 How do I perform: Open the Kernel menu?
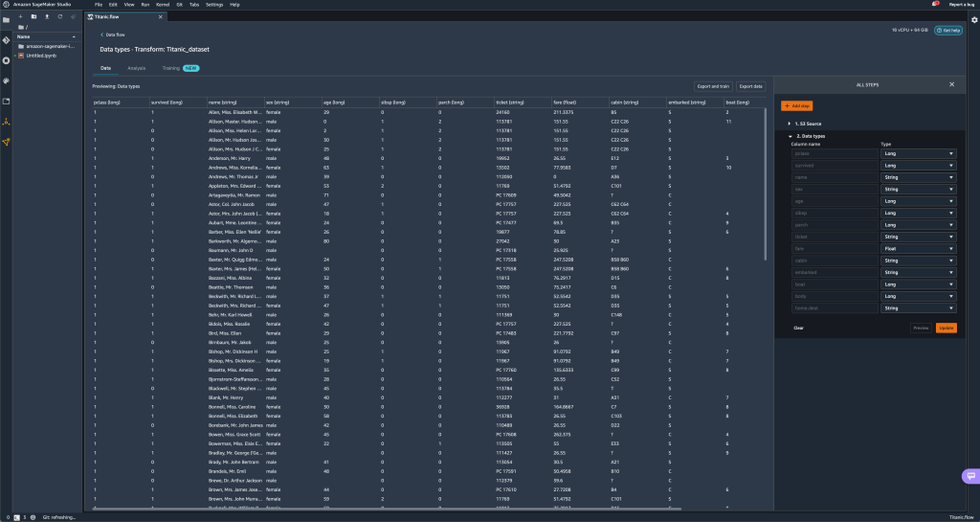coord(162,5)
